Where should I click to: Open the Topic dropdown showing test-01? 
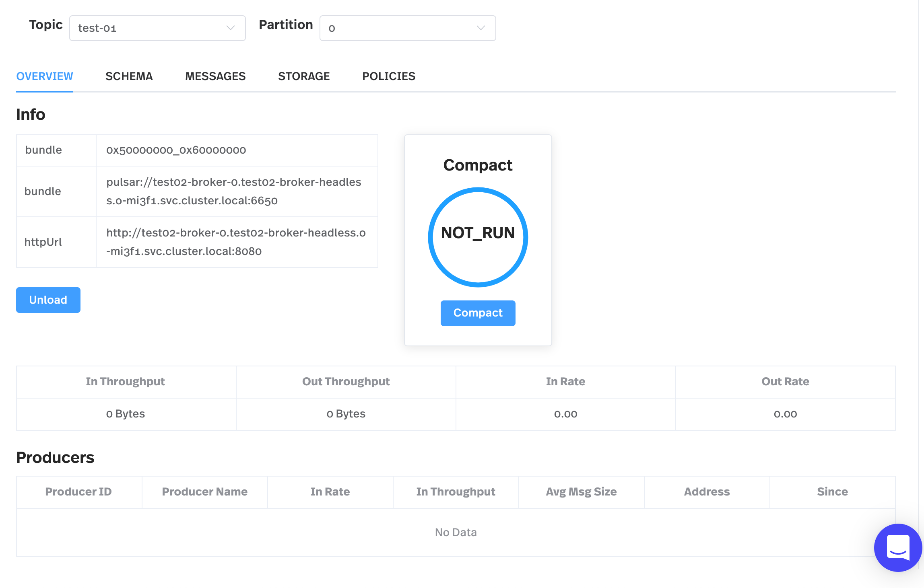(x=157, y=28)
